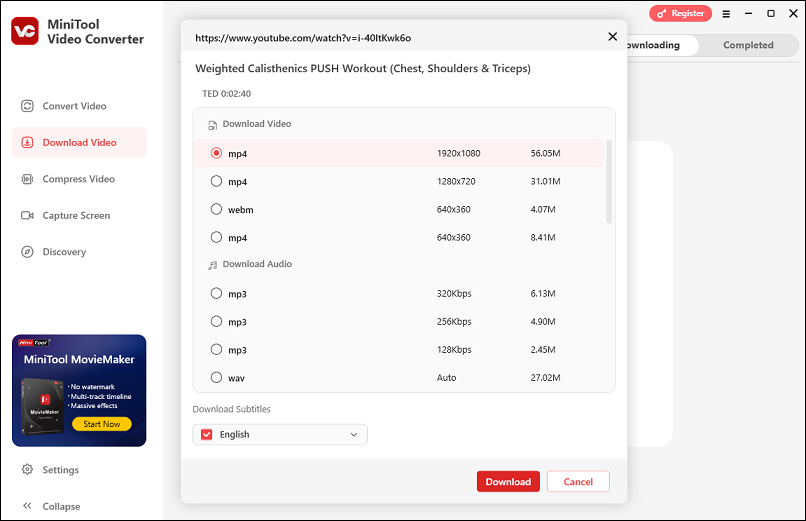This screenshot has height=521, width=806.
Task: Click the Discovery compass icon
Action: (x=27, y=252)
